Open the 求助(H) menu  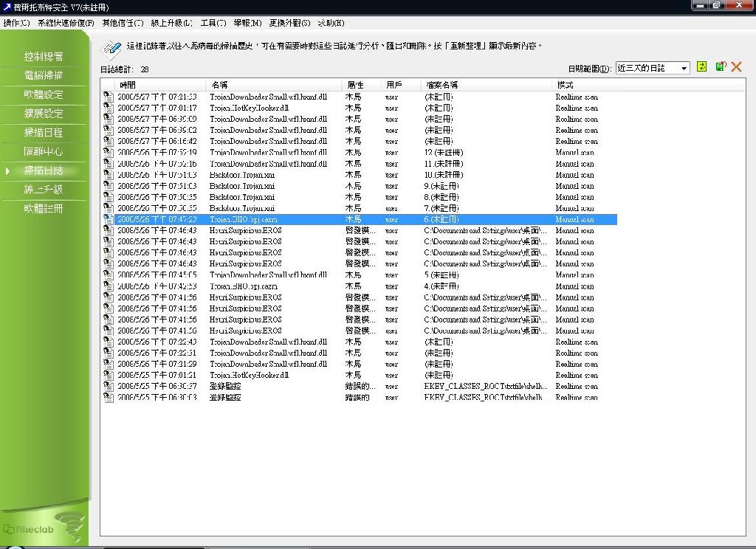[331, 23]
